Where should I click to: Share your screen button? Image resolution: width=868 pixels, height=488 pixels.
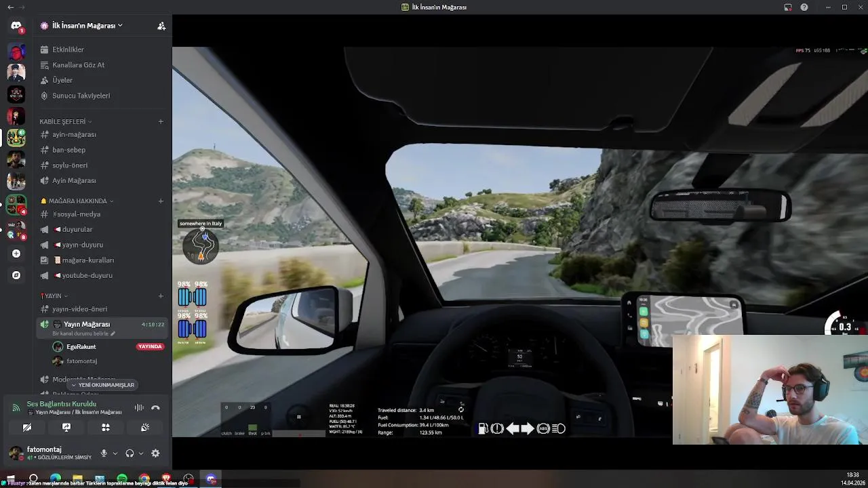(66, 428)
